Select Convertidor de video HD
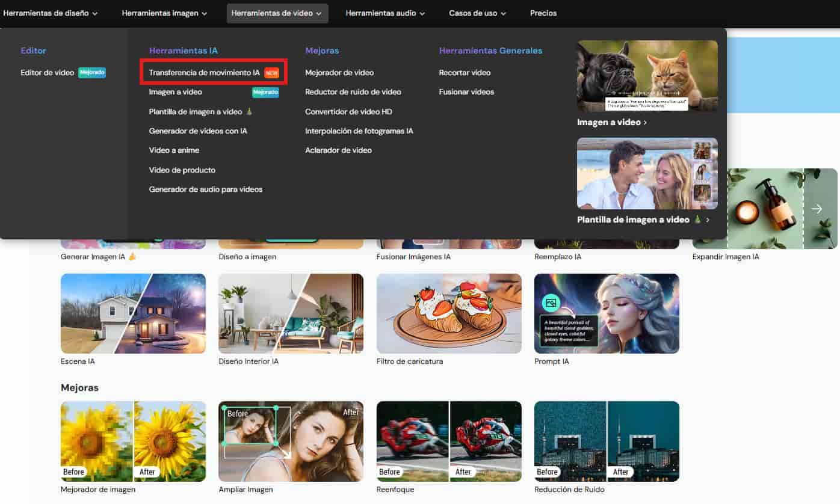The width and height of the screenshot is (840, 504). pyautogui.click(x=348, y=112)
